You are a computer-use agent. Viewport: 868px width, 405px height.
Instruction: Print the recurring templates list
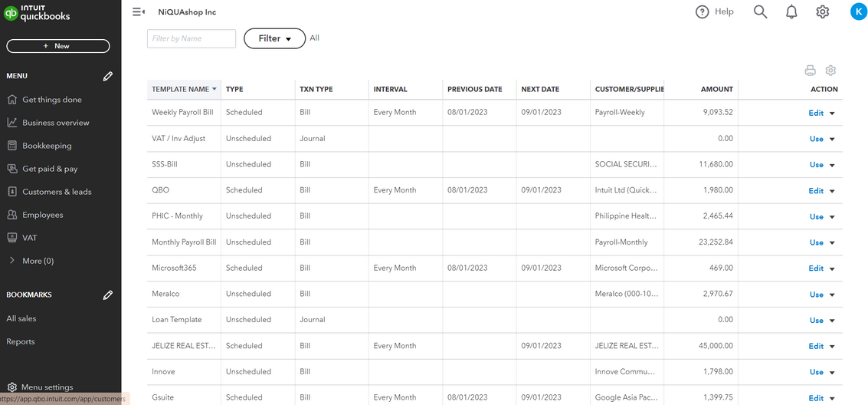click(x=810, y=71)
